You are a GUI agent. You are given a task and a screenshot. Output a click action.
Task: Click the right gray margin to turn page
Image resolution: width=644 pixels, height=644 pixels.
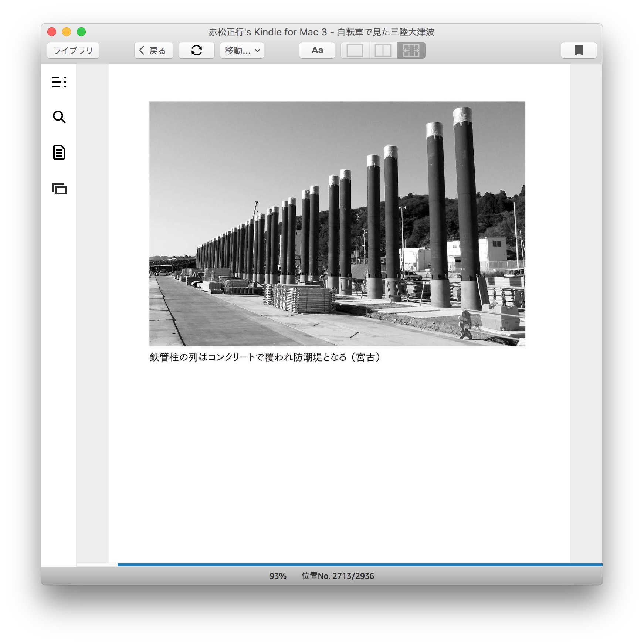[x=586, y=313]
